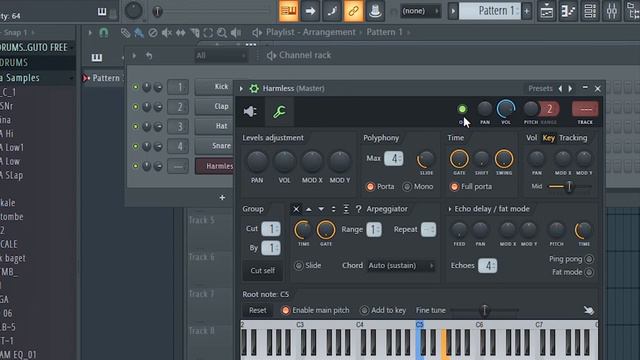Go to next preset arrow
Screen dimensions: 640x360
click(x=570, y=89)
